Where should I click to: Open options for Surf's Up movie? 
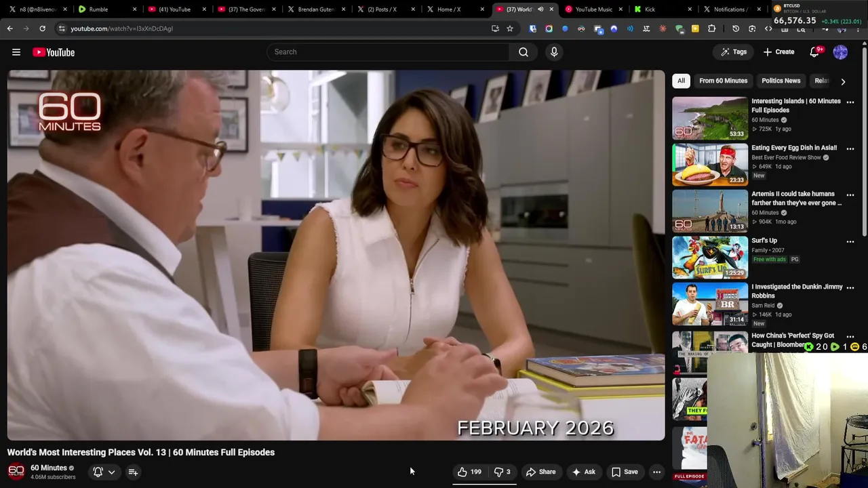coord(850,241)
